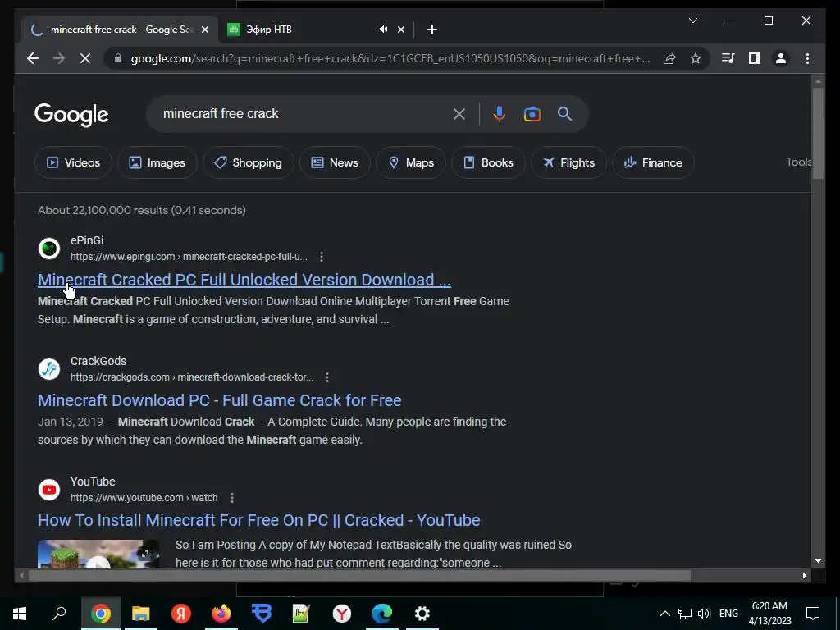Image resolution: width=840 pixels, height=630 pixels.
Task: Click the forward navigation arrow
Action: point(59,58)
